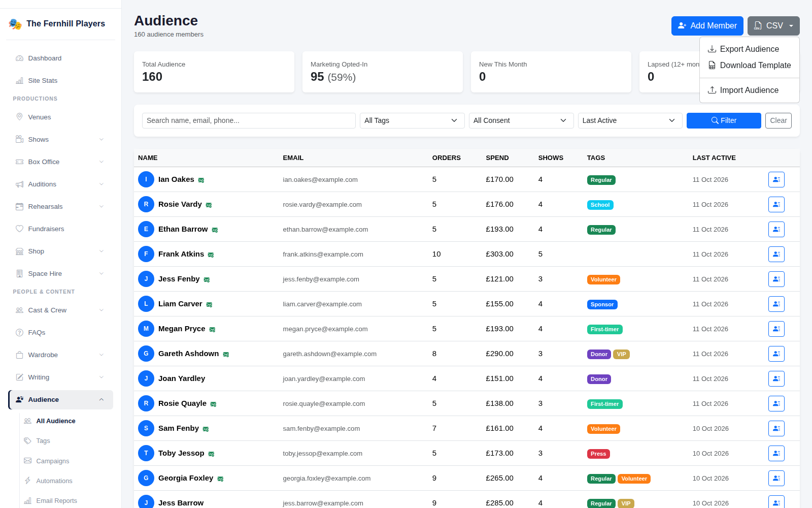Apply the Filter button
This screenshot has height=508, width=812.
pyautogui.click(x=724, y=120)
